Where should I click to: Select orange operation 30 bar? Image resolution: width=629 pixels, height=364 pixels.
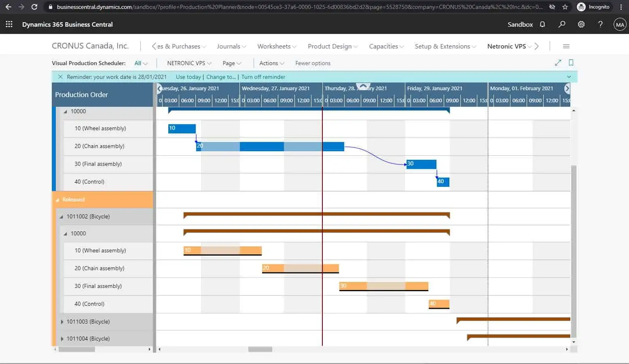click(384, 286)
